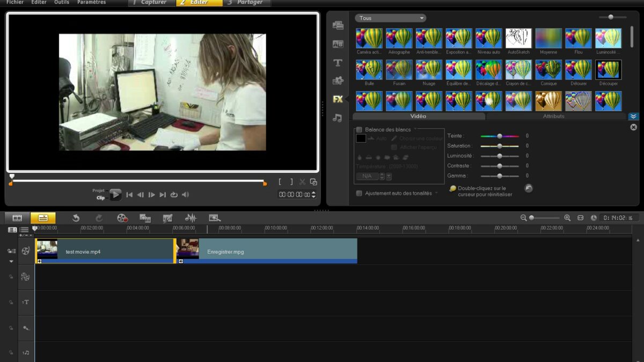Screen dimensions: 644x362
Task: Check Ajustement auto des tonalités
Action: (359, 193)
